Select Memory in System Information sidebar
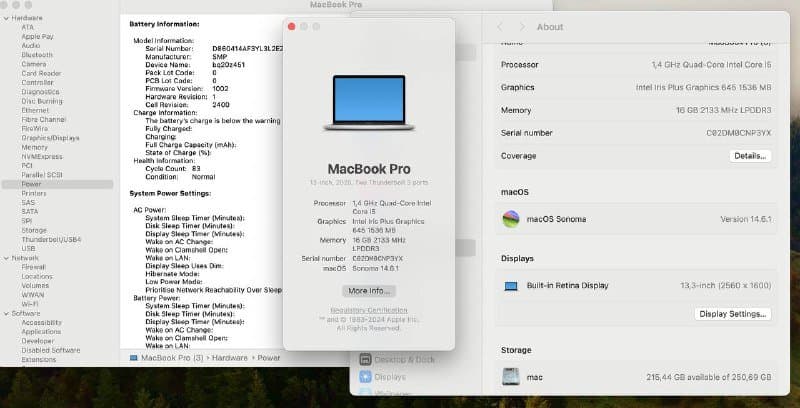Screen dimensions: 800x408 (x=34, y=147)
